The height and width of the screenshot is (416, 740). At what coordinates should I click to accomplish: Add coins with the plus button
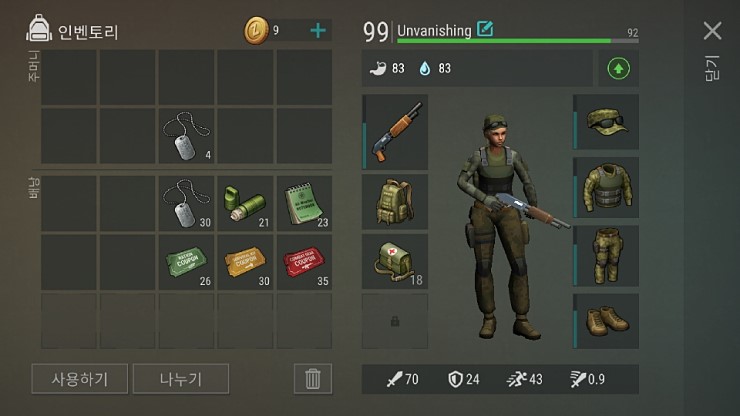tap(318, 31)
